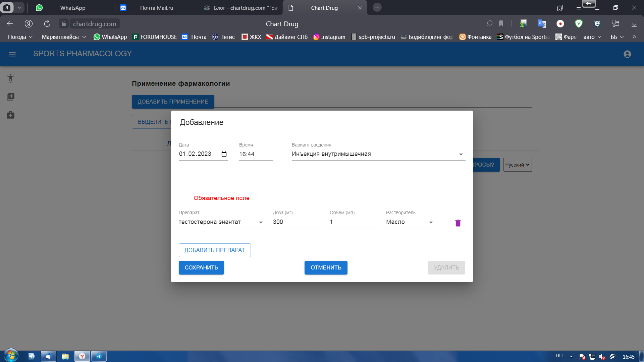644x362 pixels.
Task: Open Telegram from the Windows taskbar
Action: [99, 356]
